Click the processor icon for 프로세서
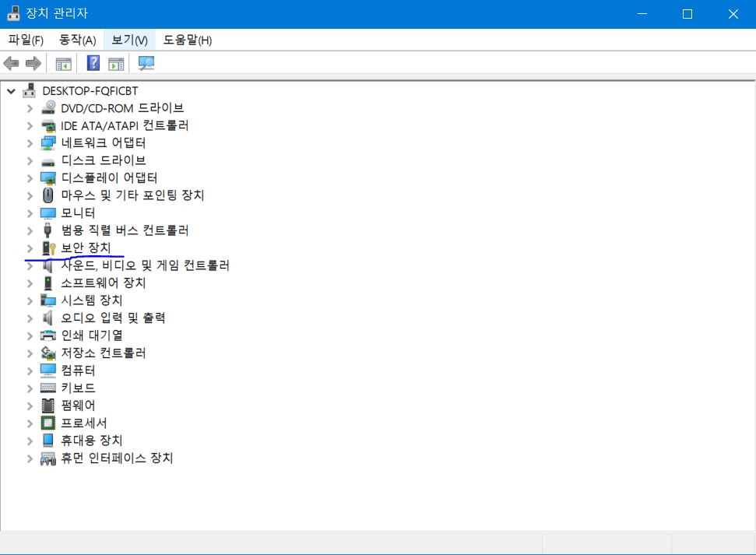 [47, 423]
